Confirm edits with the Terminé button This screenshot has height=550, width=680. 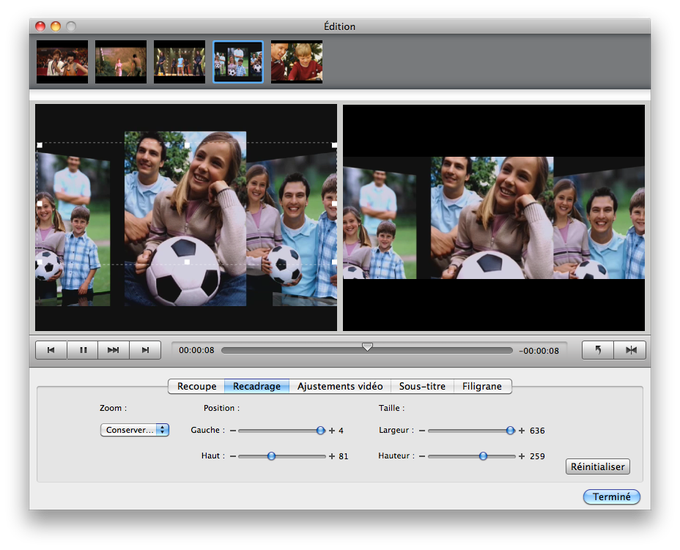tap(611, 497)
